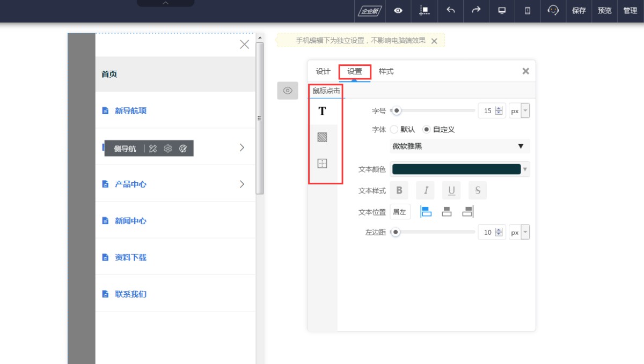
Task: Click the 保存 button
Action: [579, 11]
